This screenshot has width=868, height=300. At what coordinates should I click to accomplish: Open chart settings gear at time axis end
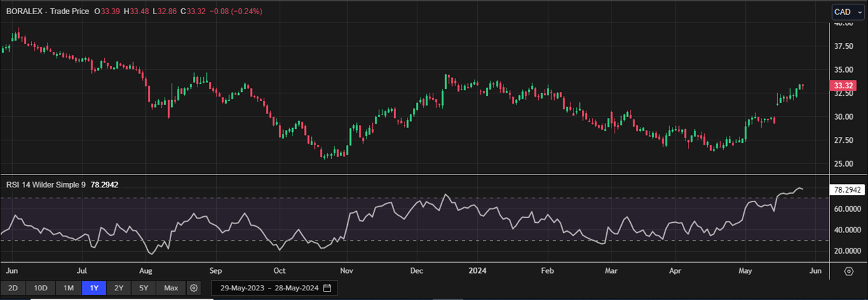click(x=849, y=272)
